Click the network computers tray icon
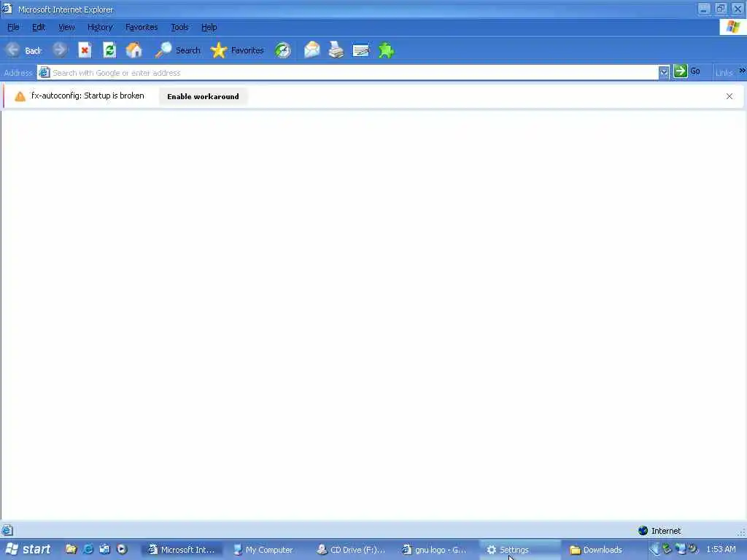The image size is (747, 560). pyautogui.click(x=681, y=550)
